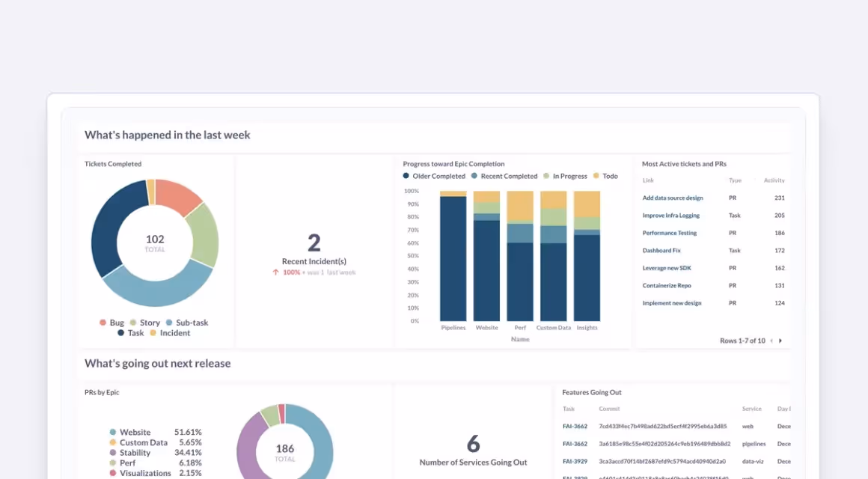Sort Features Going Out by Task column

[x=569, y=409]
